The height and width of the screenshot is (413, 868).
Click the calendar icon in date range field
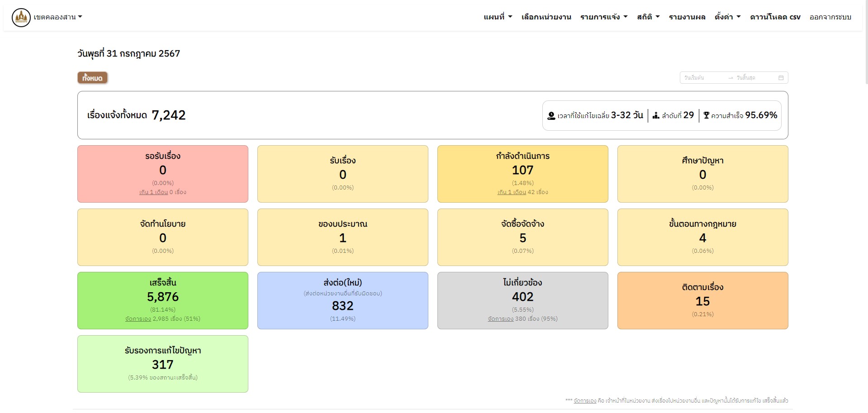tap(781, 78)
